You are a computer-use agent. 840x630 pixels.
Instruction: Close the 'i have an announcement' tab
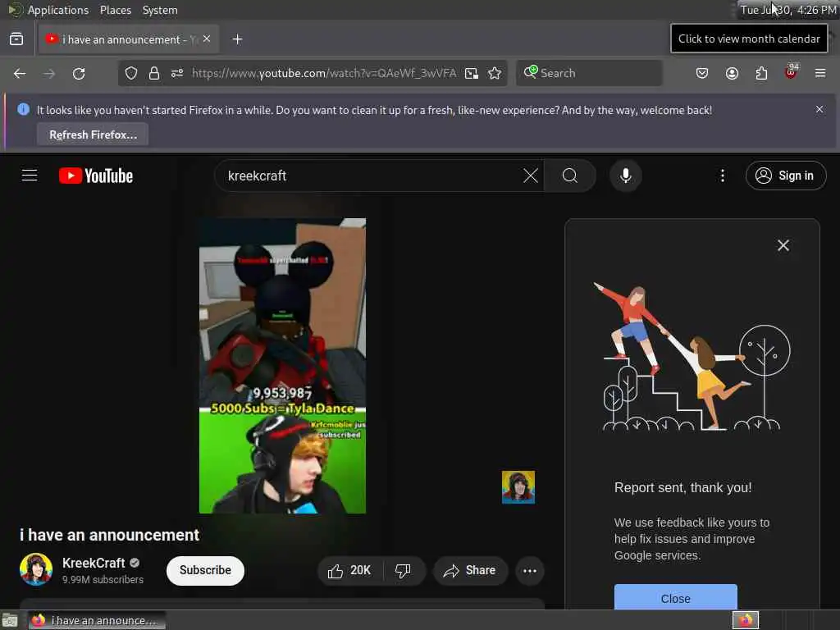[x=207, y=39]
